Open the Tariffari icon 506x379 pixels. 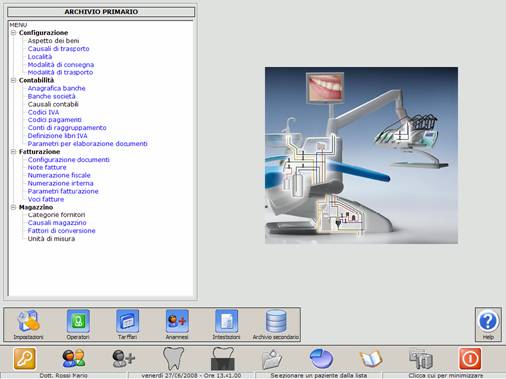127,321
